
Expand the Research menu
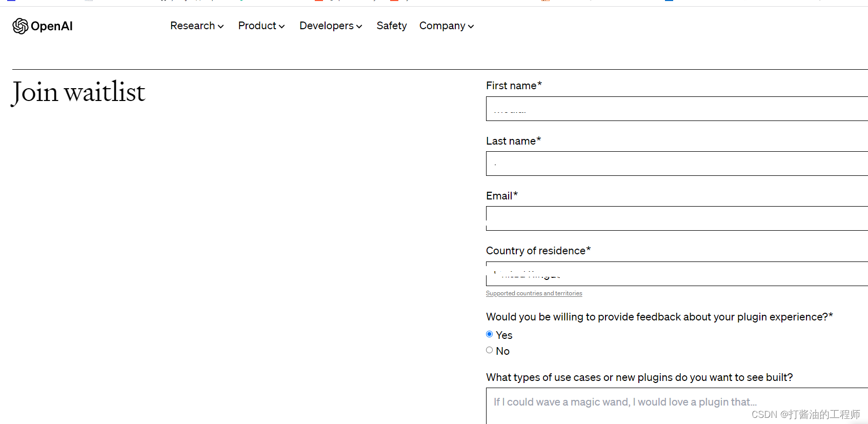(x=197, y=26)
